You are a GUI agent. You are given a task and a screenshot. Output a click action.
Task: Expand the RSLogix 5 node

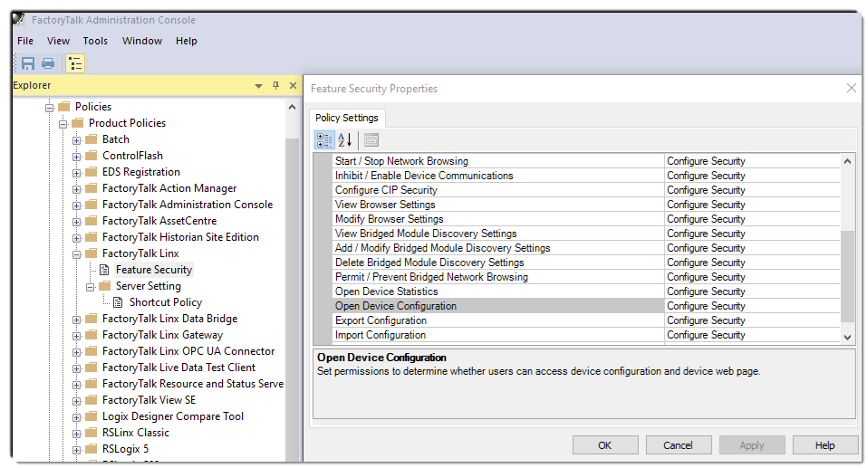coord(77,450)
